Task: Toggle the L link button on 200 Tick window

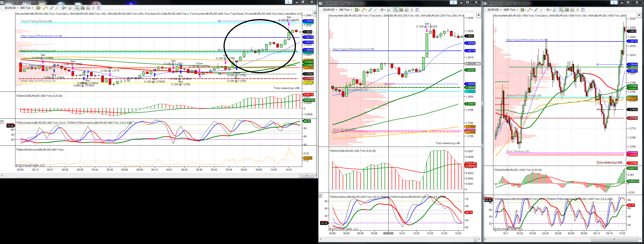Action: tap(453, 2)
